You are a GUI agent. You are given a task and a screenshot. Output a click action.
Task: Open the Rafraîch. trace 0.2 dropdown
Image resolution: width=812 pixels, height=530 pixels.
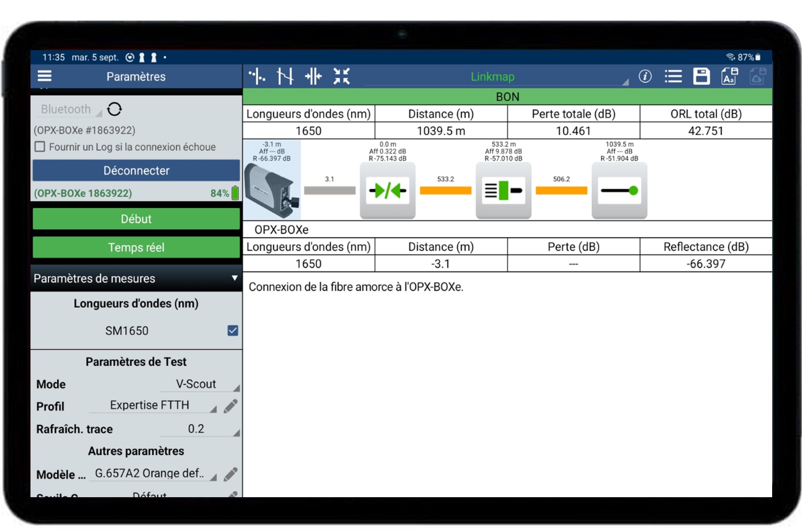[x=199, y=429]
